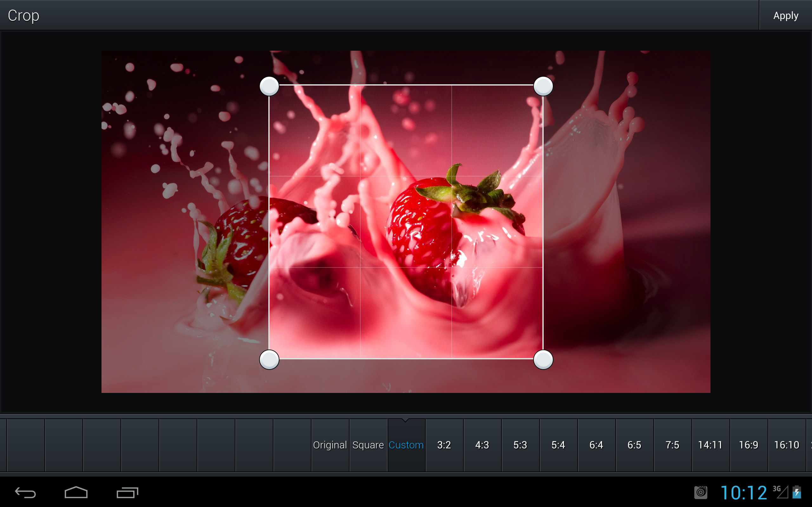Click the bottom-left crop corner handle

pyautogui.click(x=269, y=360)
